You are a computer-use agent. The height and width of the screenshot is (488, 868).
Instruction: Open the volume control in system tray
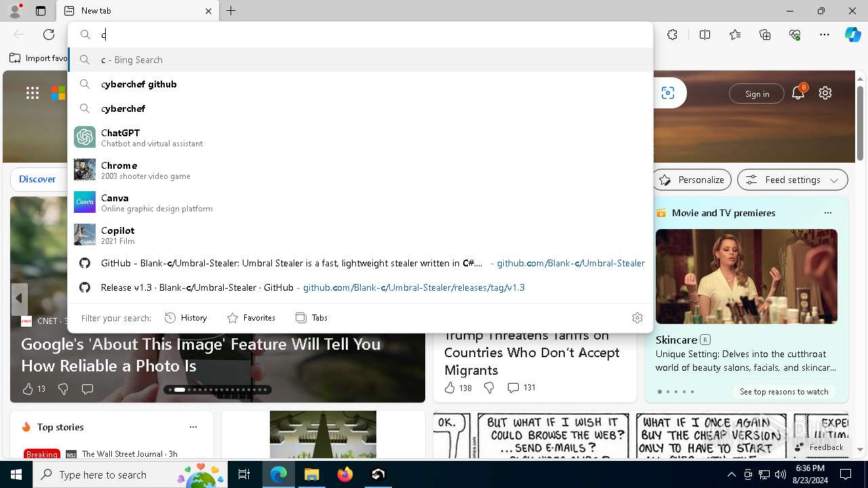tap(780, 474)
